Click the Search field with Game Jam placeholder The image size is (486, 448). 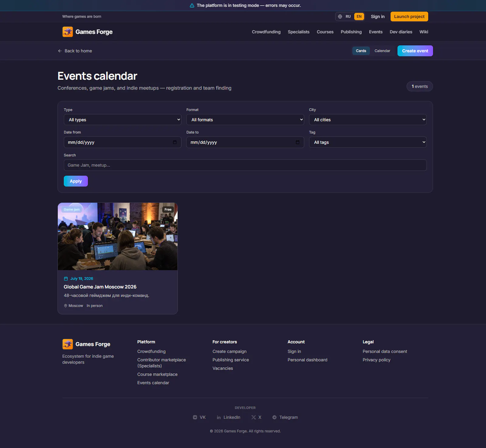coord(245,165)
